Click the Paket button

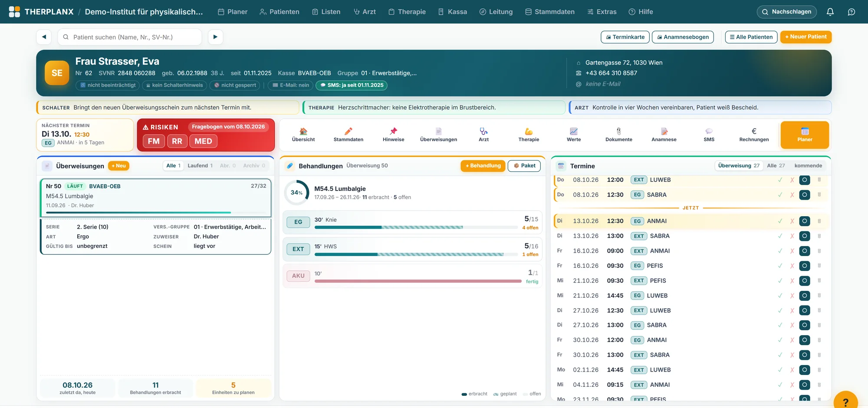(x=524, y=166)
